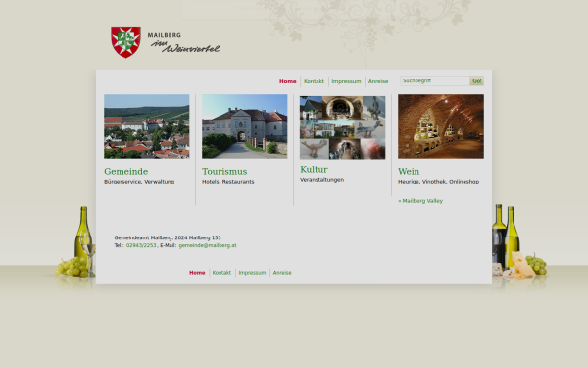
Task: Open Impressum in the top navigation
Action: (x=346, y=81)
